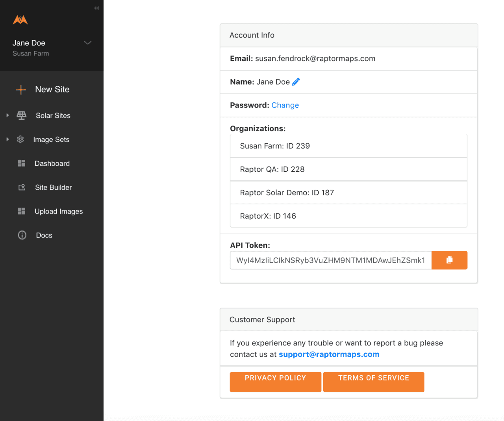Viewport: 504px width, 421px height.
Task: Click the Image Sets gear icon
Action: (20, 139)
